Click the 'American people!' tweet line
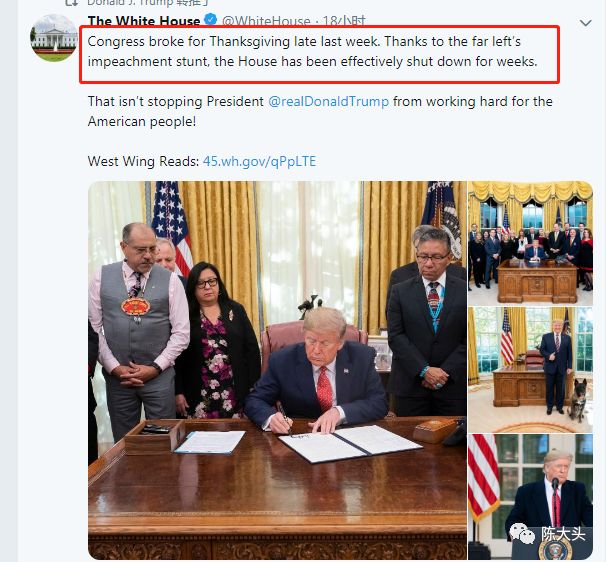 (x=142, y=122)
